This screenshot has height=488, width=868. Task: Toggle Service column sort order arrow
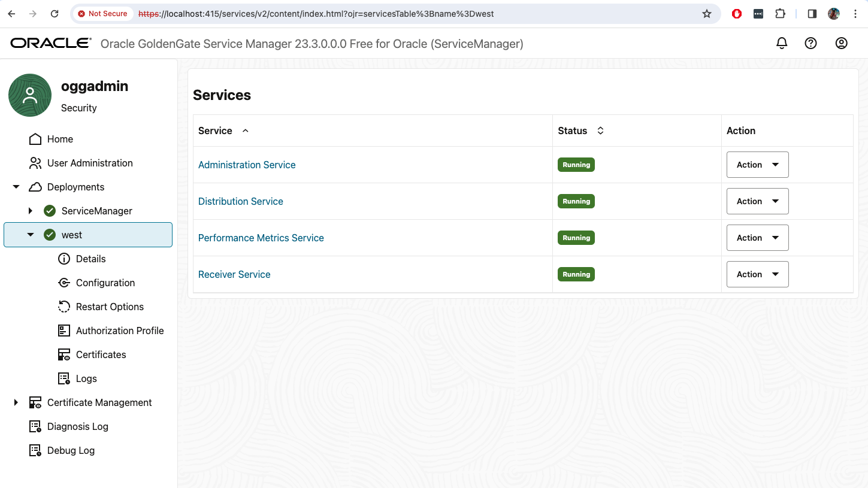tap(245, 131)
